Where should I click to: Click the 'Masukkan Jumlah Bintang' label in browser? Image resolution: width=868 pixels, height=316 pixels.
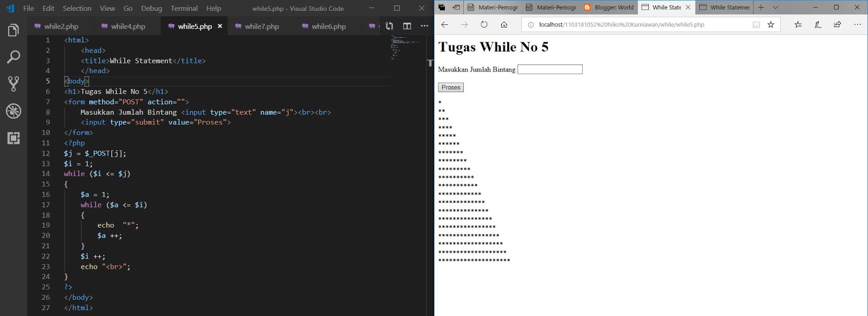pyautogui.click(x=477, y=69)
